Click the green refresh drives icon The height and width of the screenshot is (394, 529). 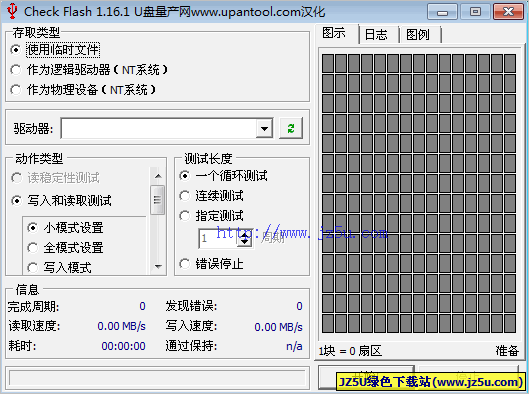click(291, 128)
